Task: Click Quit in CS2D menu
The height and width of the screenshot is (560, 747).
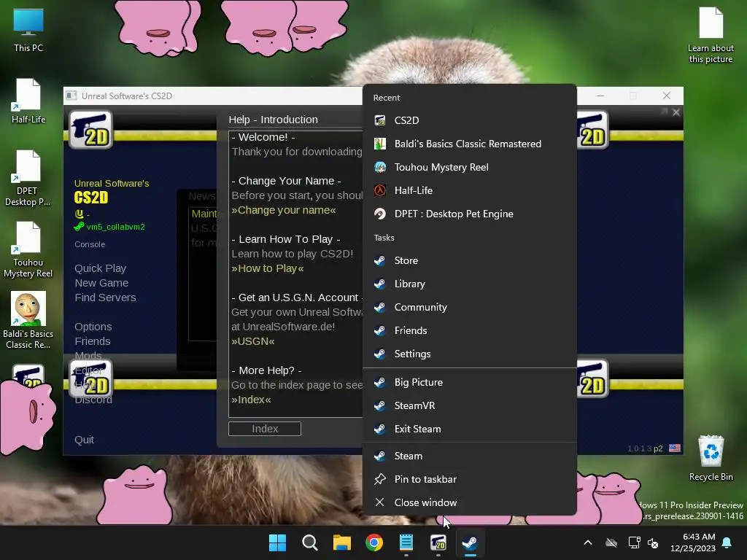Action: pos(84,440)
